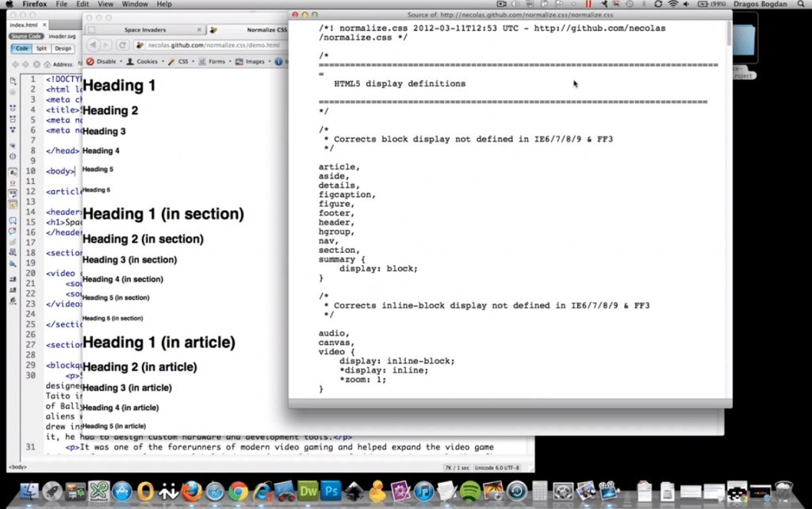Click the Information icon in Web Developer toolbar
Viewport: 812px width, 509px height.
278,62
